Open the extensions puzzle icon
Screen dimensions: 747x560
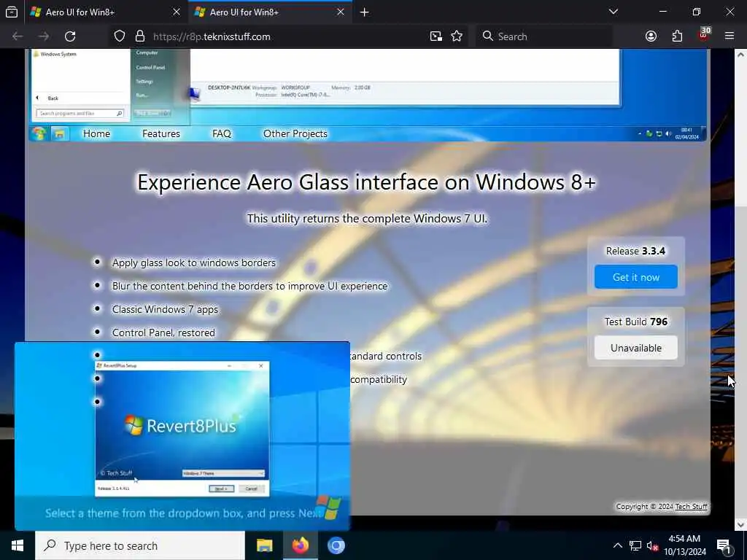(677, 36)
